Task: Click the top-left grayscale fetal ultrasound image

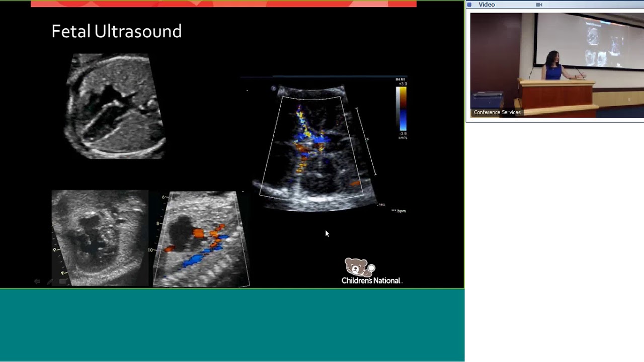Action: (x=115, y=106)
